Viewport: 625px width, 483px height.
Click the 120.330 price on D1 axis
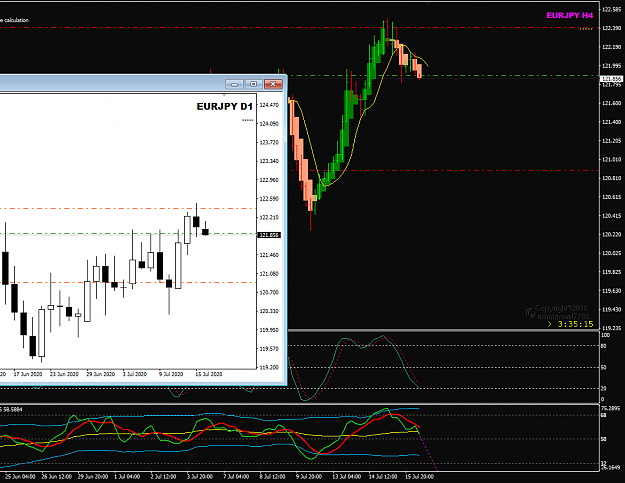269,311
